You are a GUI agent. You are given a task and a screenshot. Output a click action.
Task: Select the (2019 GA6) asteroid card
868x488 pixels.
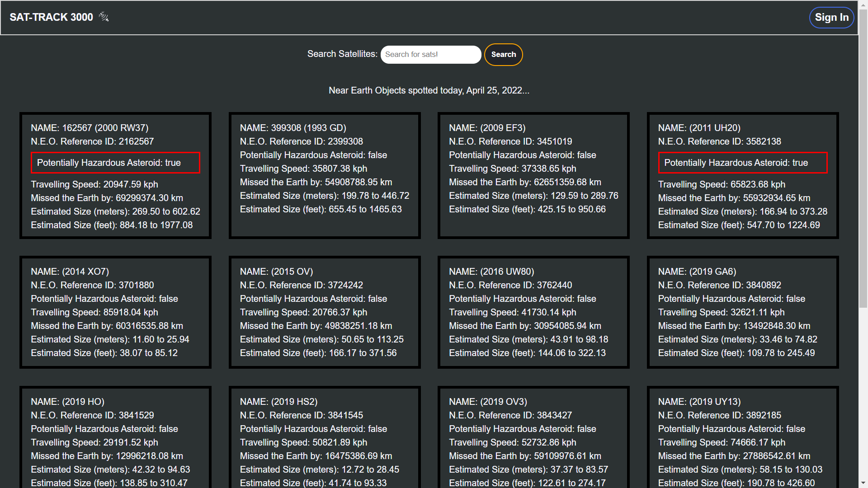pos(743,312)
